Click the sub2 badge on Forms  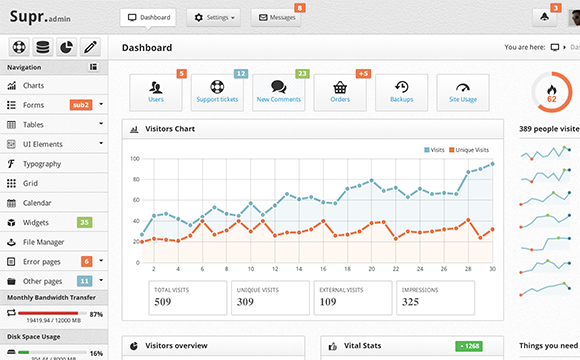point(81,105)
